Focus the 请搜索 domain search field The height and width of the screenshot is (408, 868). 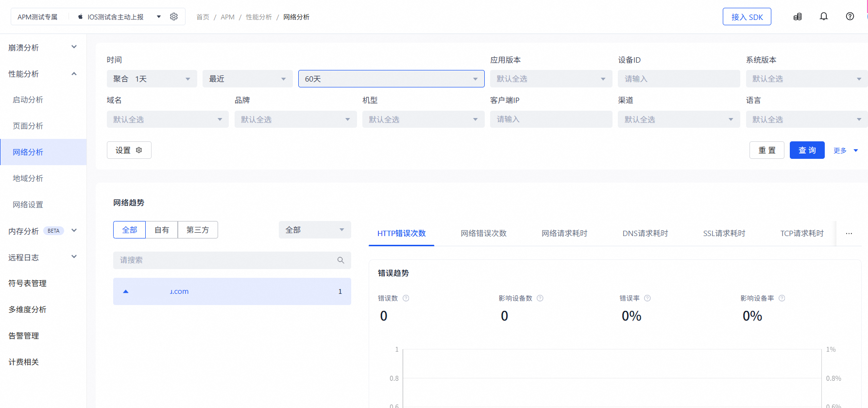tap(232, 260)
